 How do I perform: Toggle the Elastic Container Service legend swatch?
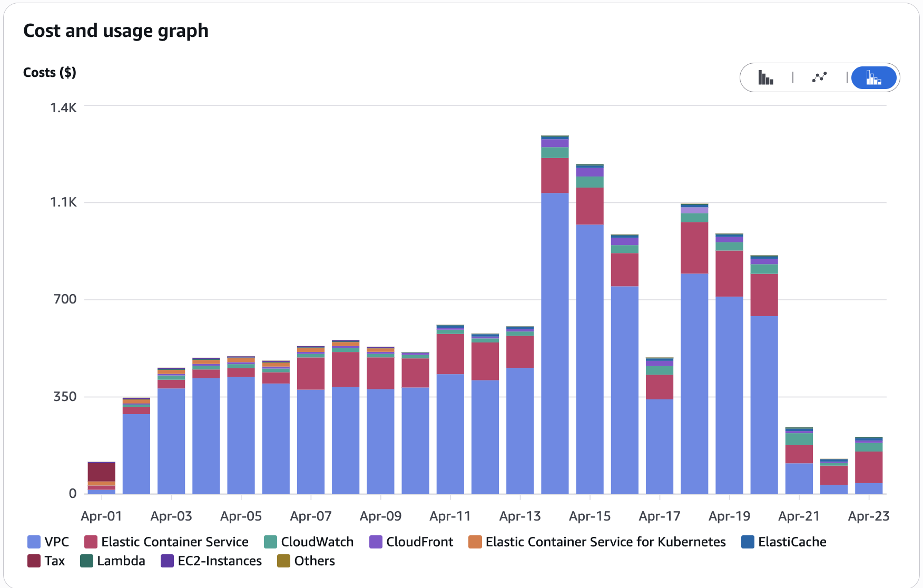tap(91, 542)
